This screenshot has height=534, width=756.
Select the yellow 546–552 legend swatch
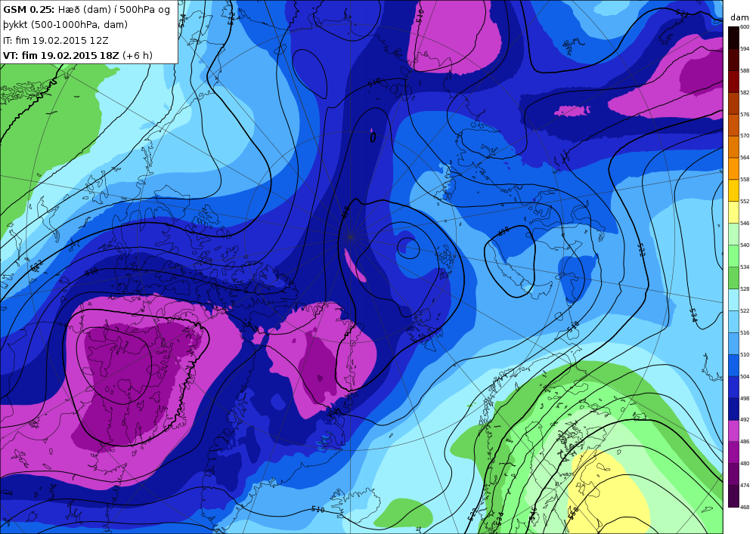pos(733,212)
